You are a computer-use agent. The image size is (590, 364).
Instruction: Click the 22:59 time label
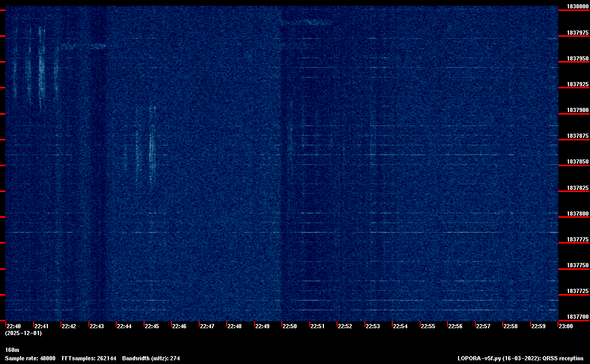click(538, 326)
